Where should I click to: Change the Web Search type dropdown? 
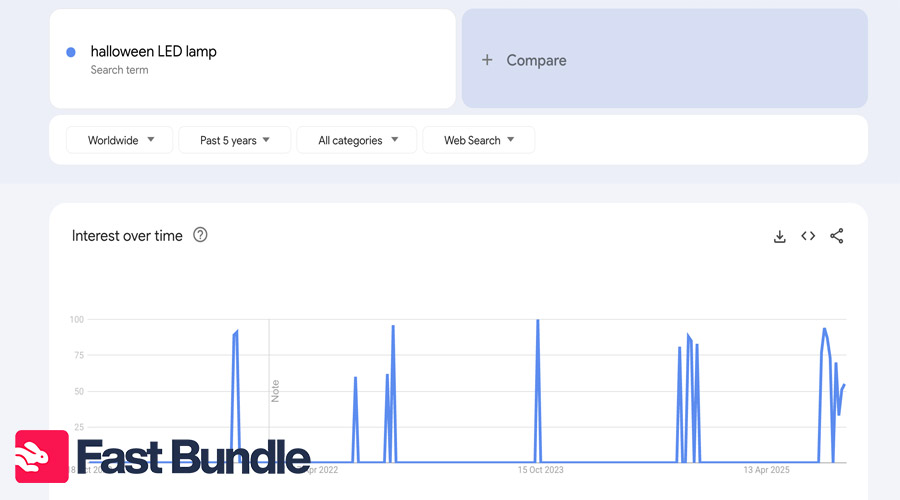click(x=479, y=140)
